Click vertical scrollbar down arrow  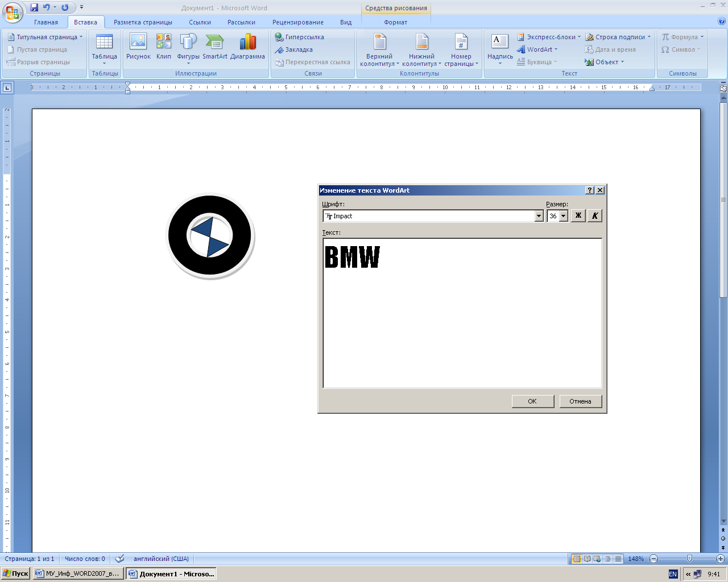point(723,521)
